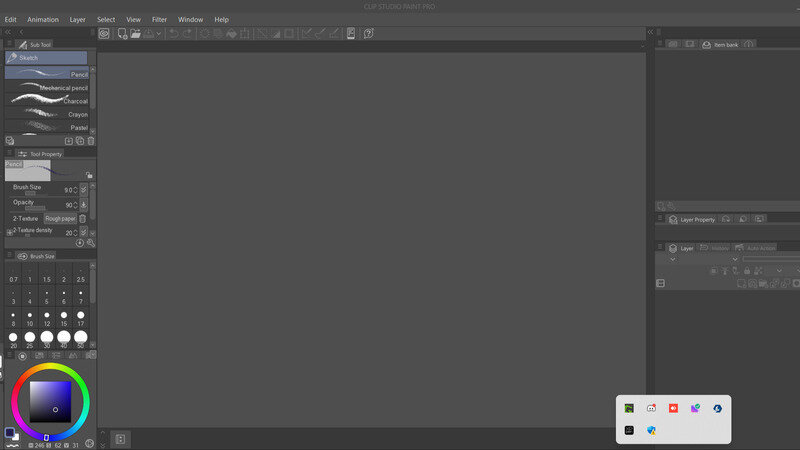Switch to the Item bank tab
The width and height of the screenshot is (800, 450).
[x=719, y=45]
